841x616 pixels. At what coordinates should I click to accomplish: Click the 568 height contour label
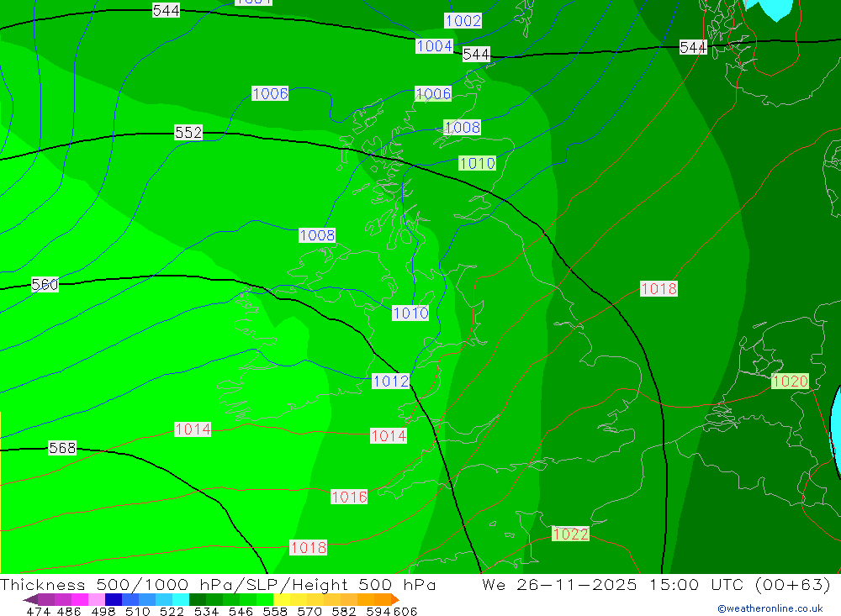62,448
